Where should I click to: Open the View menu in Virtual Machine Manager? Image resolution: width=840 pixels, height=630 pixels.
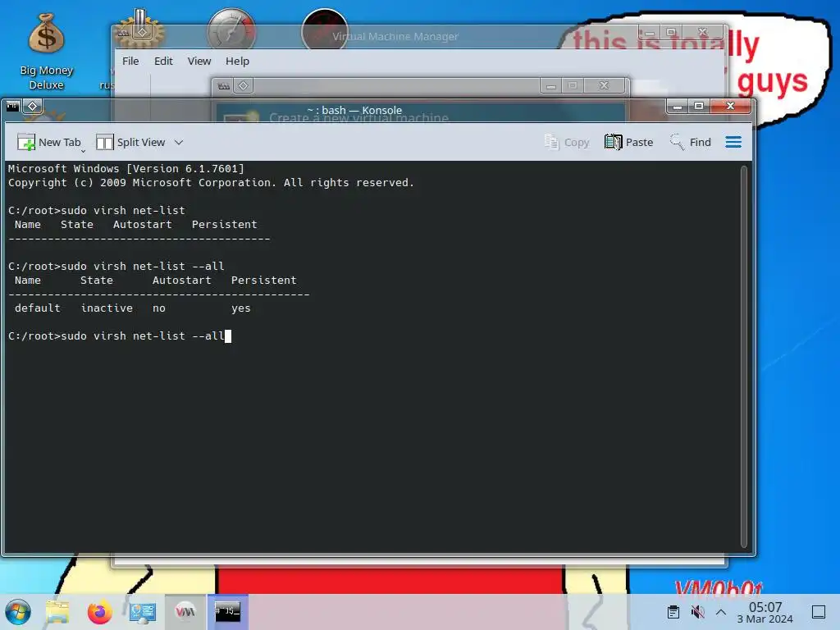(x=199, y=61)
